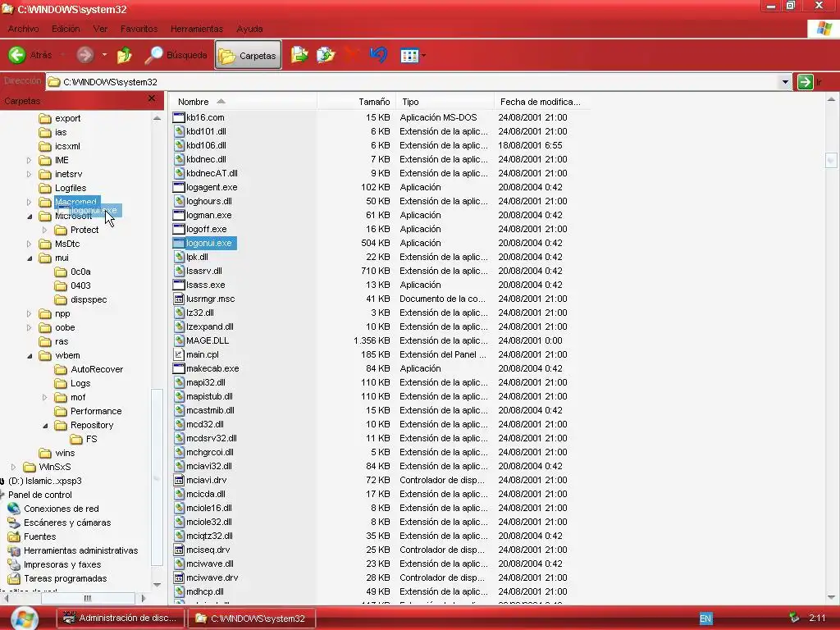Close the Carpetas pane with X
The height and width of the screenshot is (630, 840).
tap(152, 98)
